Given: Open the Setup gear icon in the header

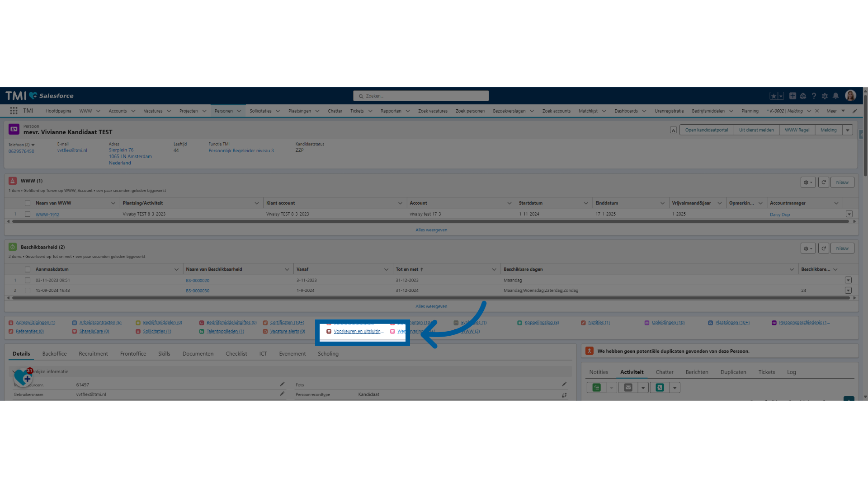Looking at the screenshot, I should pyautogui.click(x=825, y=96).
